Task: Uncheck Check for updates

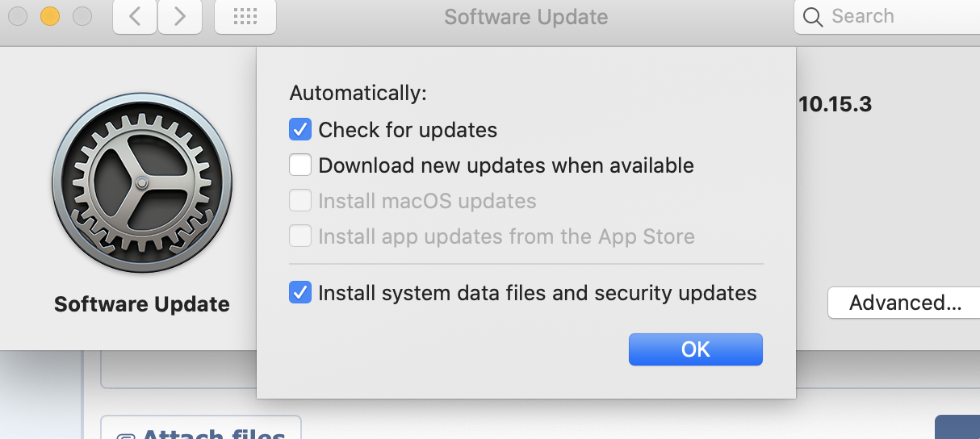Action: click(300, 129)
